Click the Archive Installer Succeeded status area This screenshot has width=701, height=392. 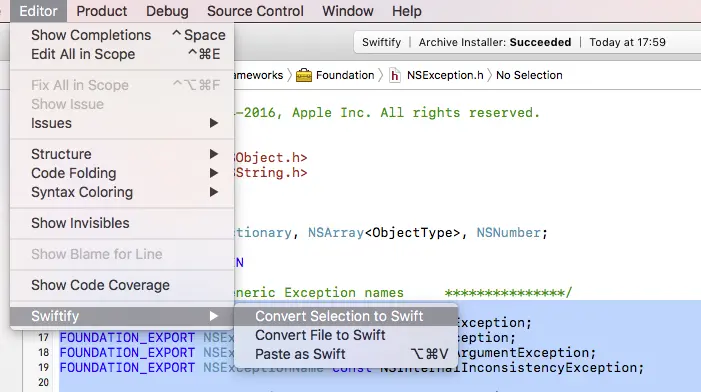[x=495, y=42]
